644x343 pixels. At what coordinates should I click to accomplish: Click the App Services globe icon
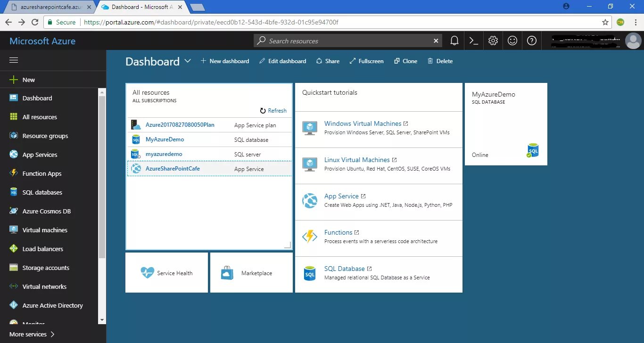click(14, 155)
